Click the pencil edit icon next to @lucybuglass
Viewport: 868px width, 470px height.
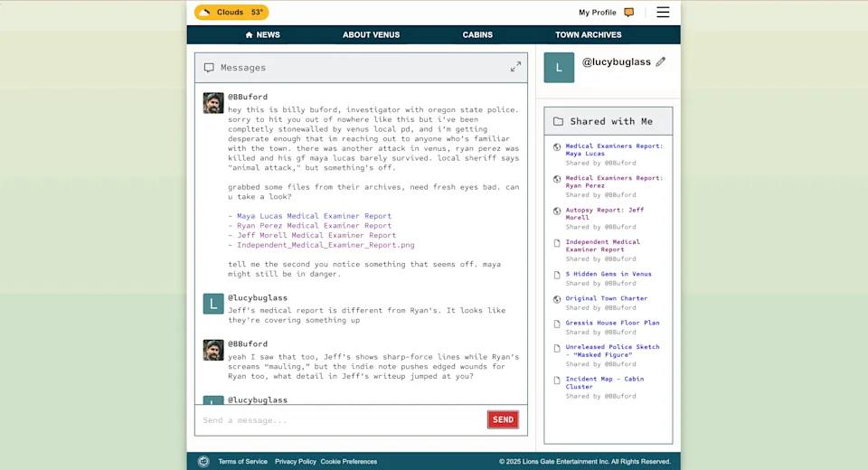click(661, 62)
